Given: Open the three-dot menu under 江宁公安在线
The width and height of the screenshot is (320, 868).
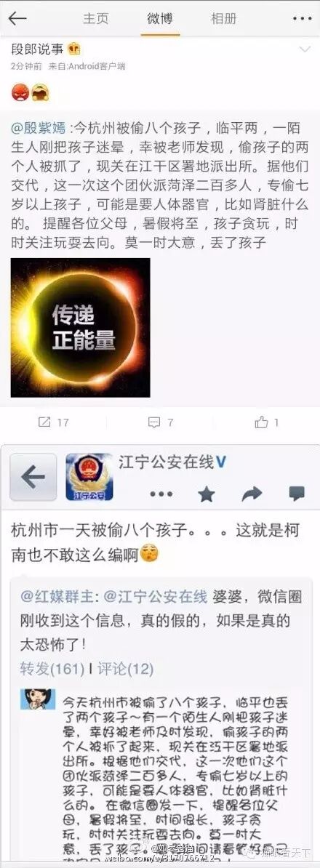Looking at the screenshot, I should [161, 494].
